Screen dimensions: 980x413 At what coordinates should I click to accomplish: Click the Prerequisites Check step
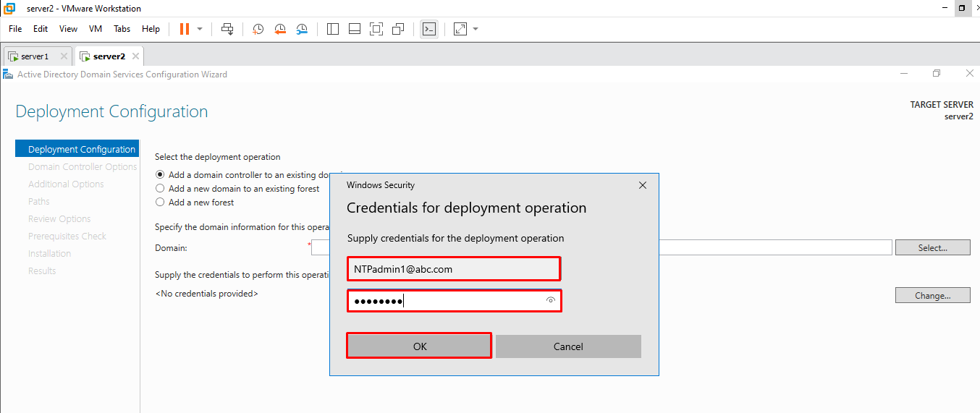coord(67,236)
